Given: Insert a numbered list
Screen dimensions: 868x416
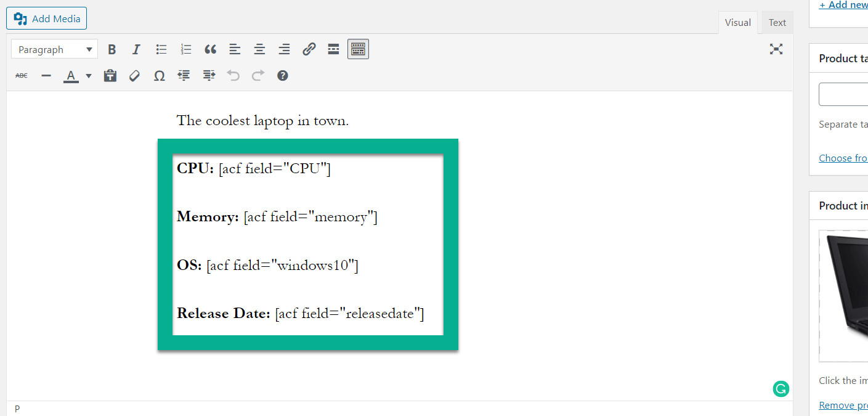Looking at the screenshot, I should pyautogui.click(x=186, y=49).
